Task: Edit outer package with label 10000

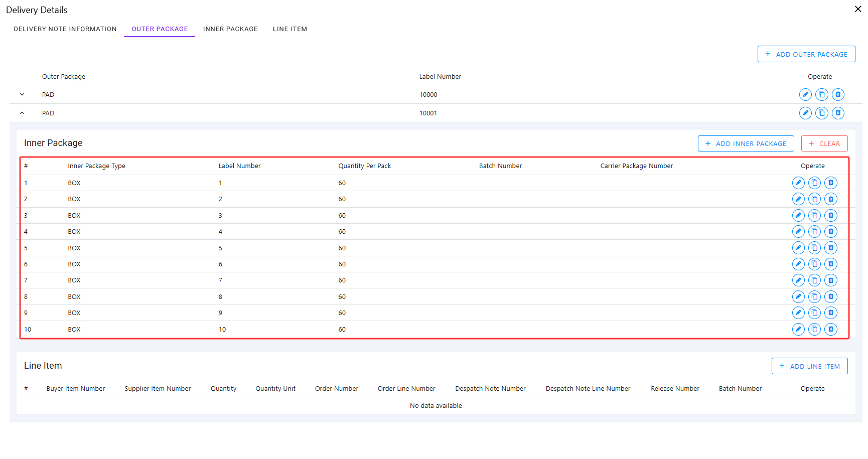Action: pyautogui.click(x=805, y=94)
